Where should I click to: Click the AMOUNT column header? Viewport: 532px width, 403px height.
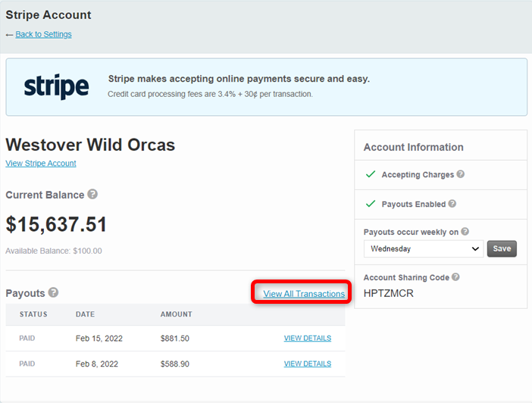point(176,314)
